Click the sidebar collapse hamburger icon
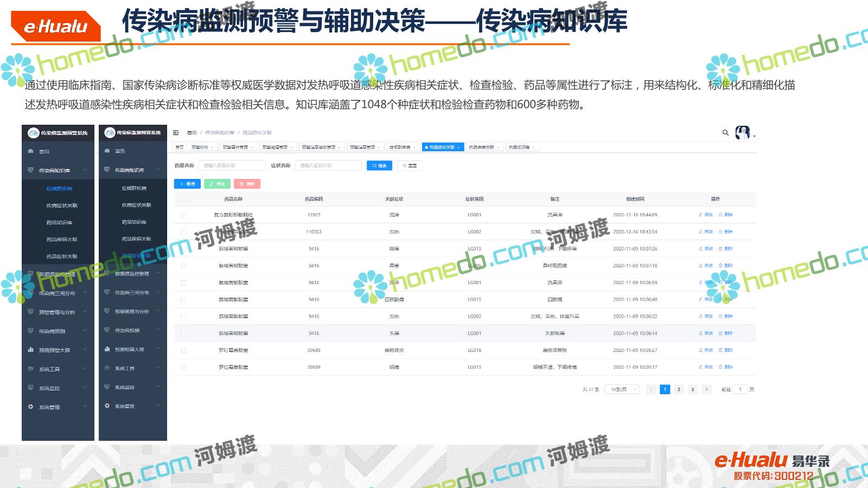 176,132
